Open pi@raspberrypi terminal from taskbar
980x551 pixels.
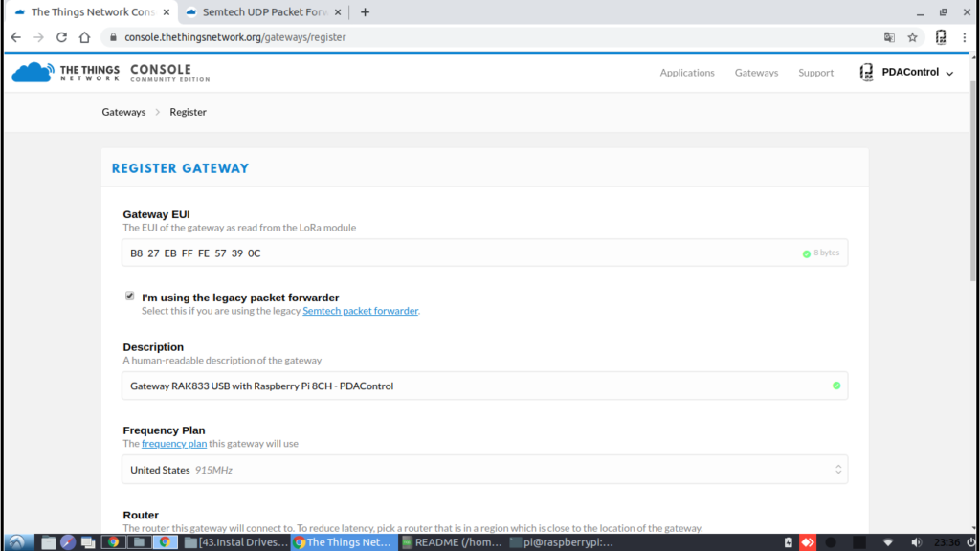[x=561, y=542]
